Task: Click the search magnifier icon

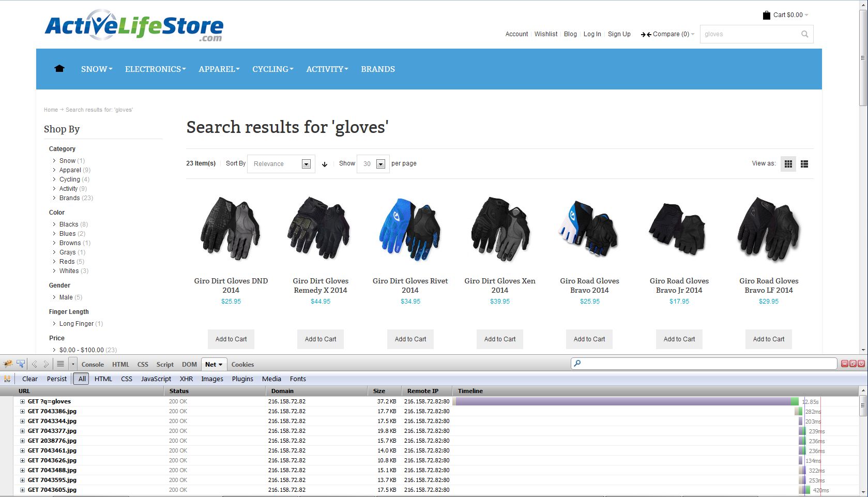Action: coord(804,34)
